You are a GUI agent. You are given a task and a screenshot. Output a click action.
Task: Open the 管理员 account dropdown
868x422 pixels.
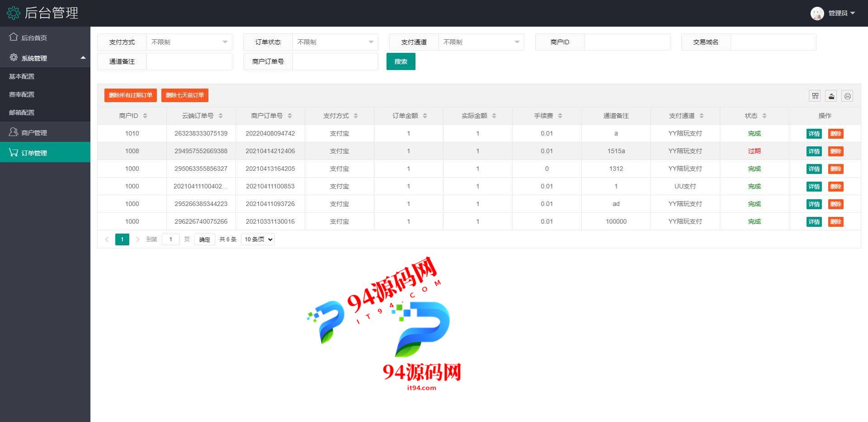841,13
